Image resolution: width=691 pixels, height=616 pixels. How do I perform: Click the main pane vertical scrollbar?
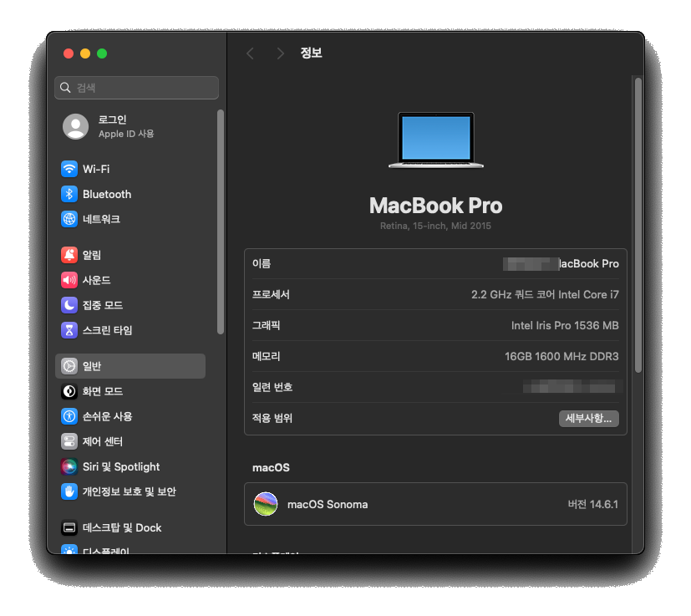coord(638,226)
